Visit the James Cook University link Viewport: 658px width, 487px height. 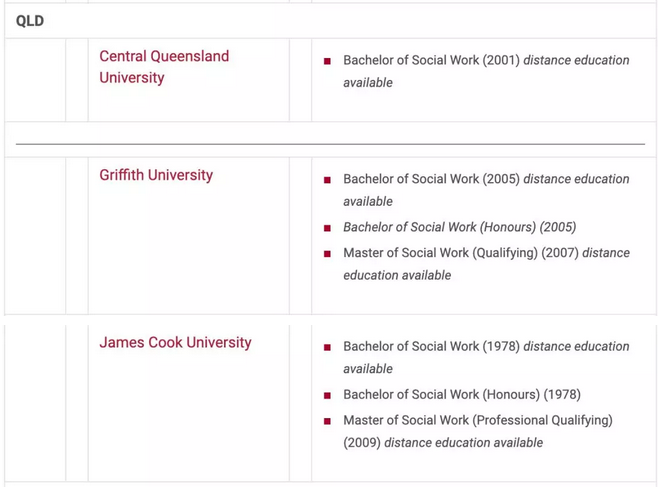[x=175, y=342]
